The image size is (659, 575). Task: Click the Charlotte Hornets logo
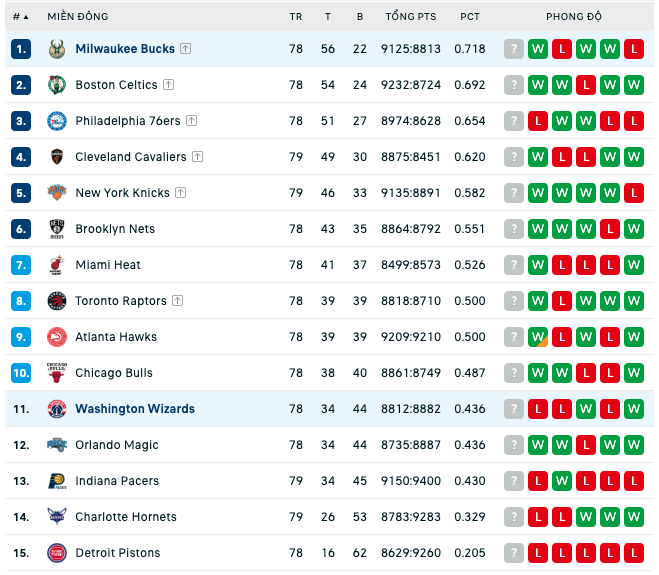click(x=57, y=517)
